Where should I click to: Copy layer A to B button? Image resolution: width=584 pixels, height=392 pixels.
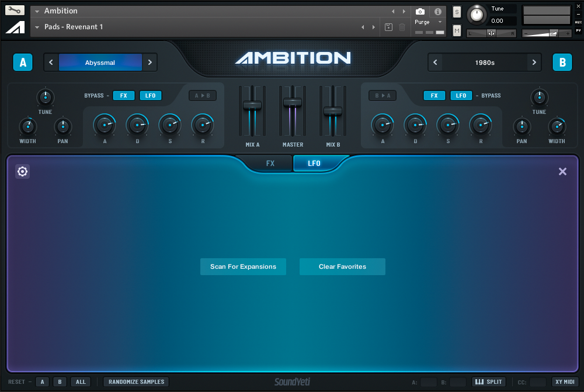(203, 96)
